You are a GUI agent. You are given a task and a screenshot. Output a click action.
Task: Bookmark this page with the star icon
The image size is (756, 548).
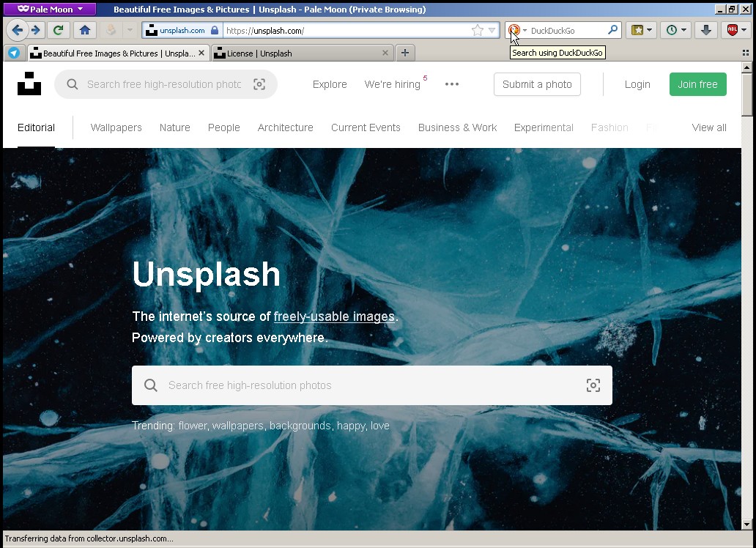pyautogui.click(x=478, y=30)
